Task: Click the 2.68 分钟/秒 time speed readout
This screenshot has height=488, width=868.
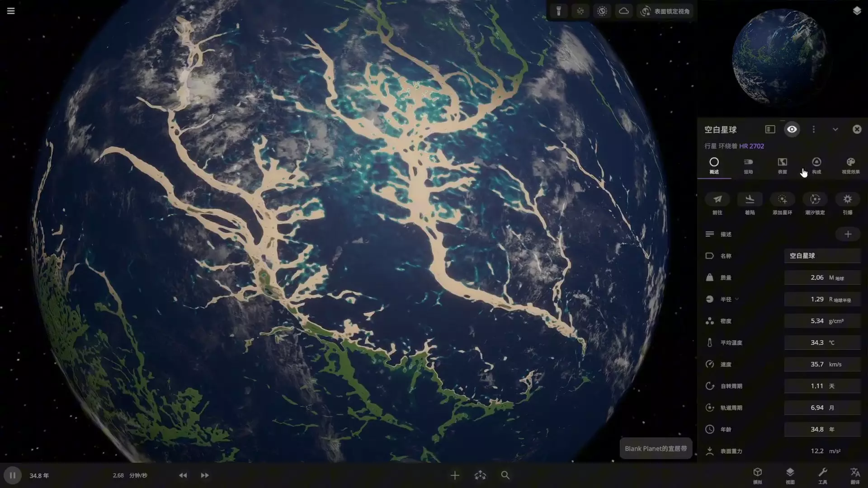Action: click(130, 475)
